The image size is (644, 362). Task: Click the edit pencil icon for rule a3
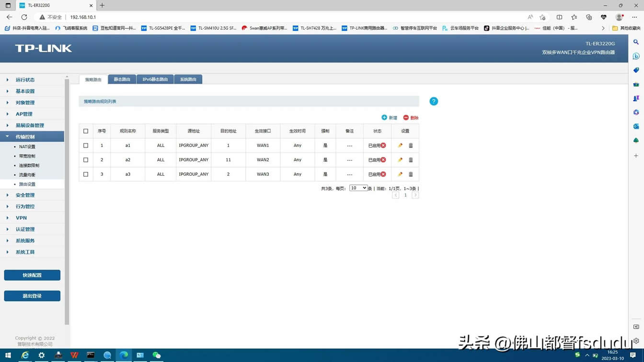click(x=400, y=174)
